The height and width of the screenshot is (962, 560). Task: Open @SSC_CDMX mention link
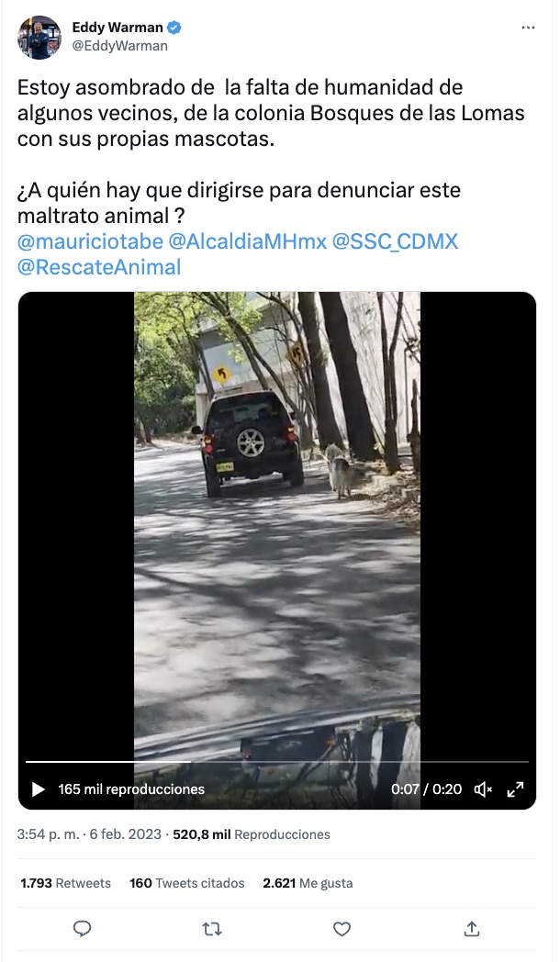pyautogui.click(x=395, y=241)
